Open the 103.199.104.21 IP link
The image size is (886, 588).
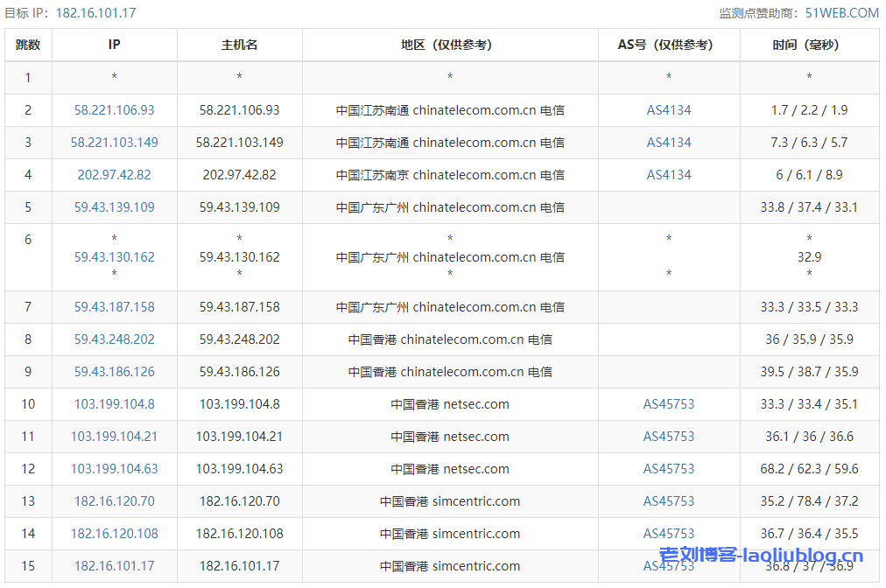pyautogui.click(x=114, y=437)
